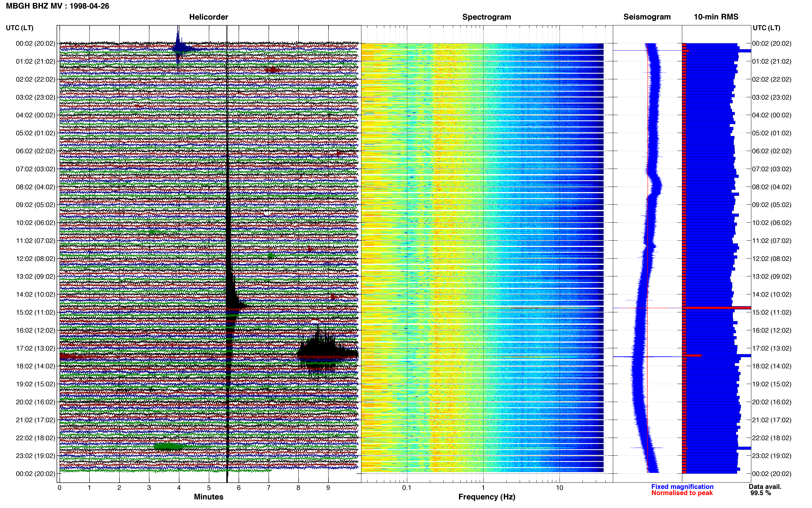Click the right 'UTC (LT)' axis label
Viewport: 812px width, 508px height.
pyautogui.click(x=766, y=28)
